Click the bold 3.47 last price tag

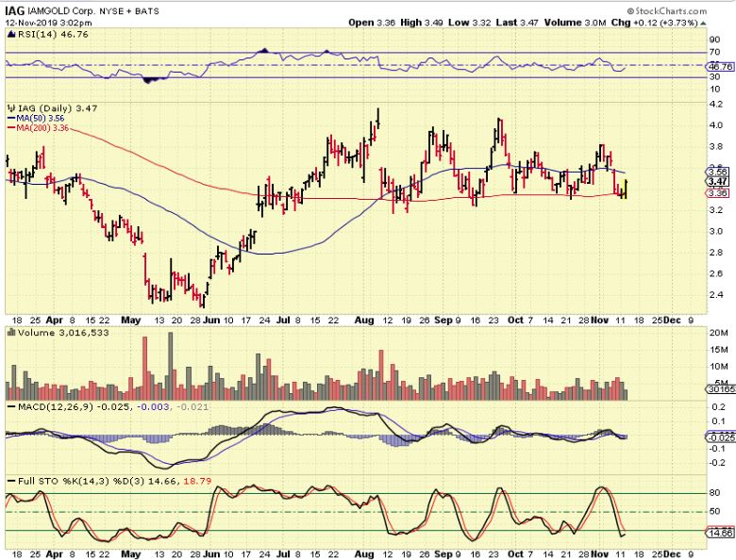click(719, 182)
